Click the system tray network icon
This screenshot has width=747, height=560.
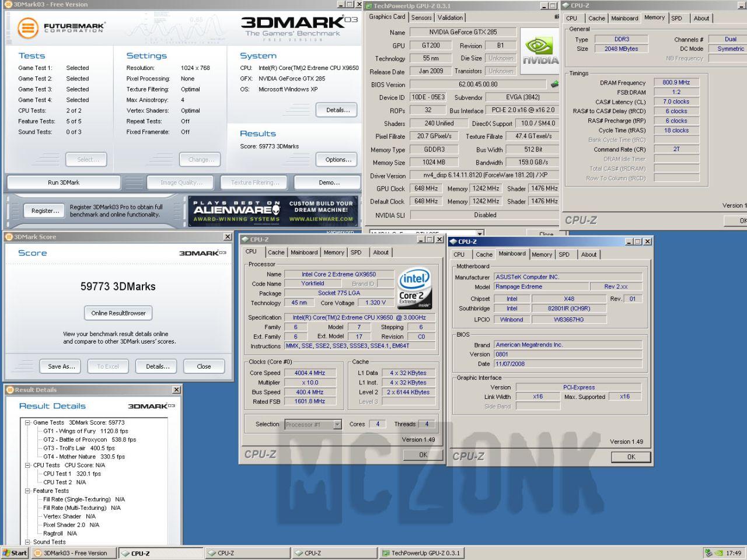click(708, 553)
